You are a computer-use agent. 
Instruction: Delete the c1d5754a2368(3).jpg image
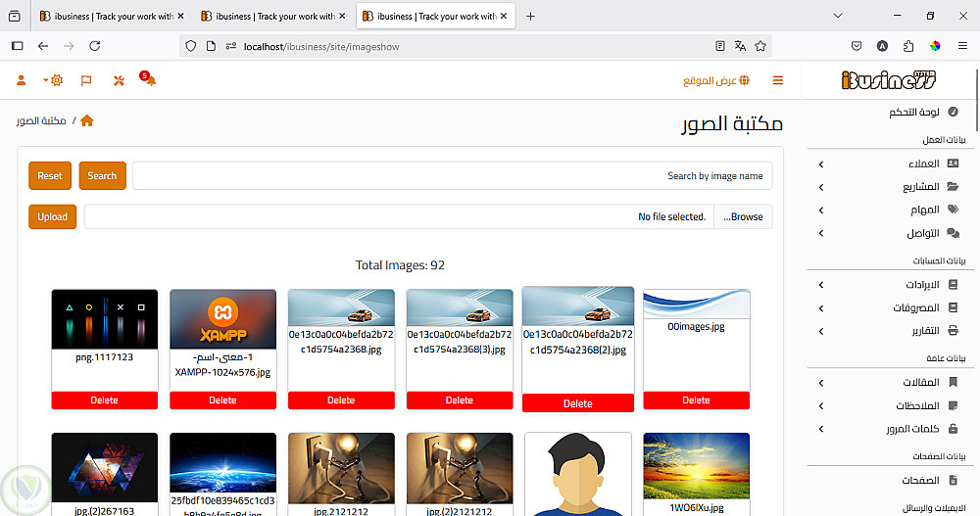(460, 400)
